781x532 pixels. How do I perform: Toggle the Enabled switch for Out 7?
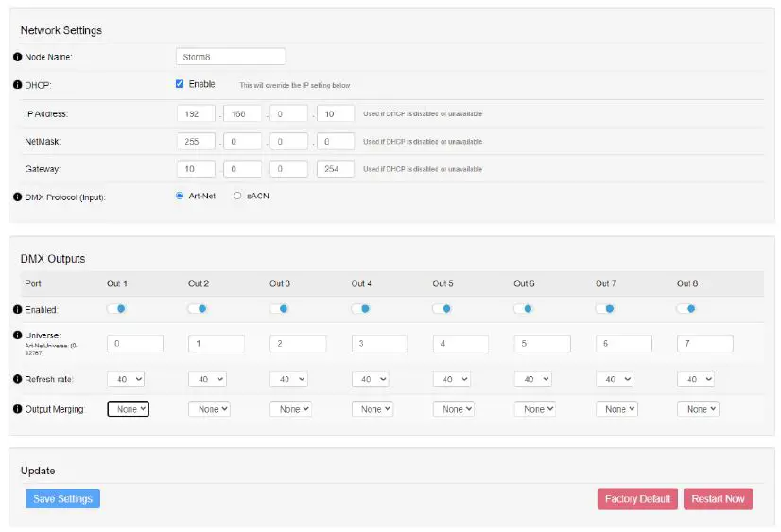coord(605,309)
